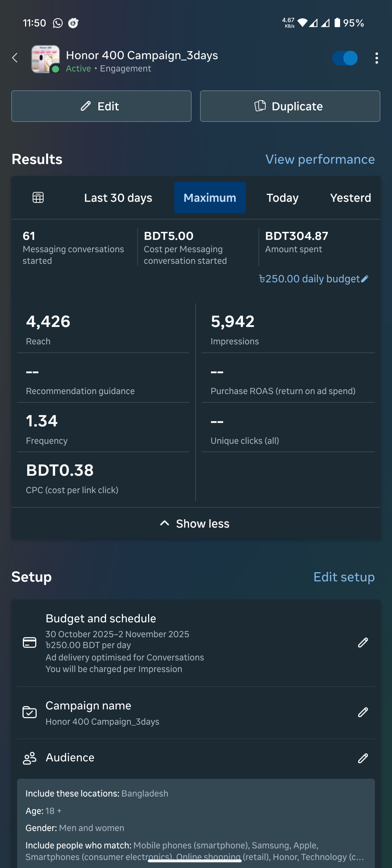The height and width of the screenshot is (868, 392).
Task: Select the people icon next to Audience
Action: (x=29, y=758)
